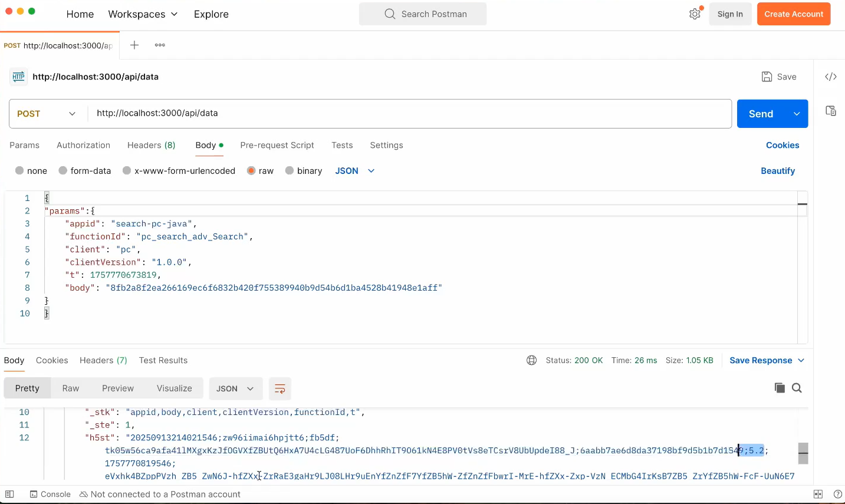
Task: Click the search magnifier in Search Postman
Action: 390,14
